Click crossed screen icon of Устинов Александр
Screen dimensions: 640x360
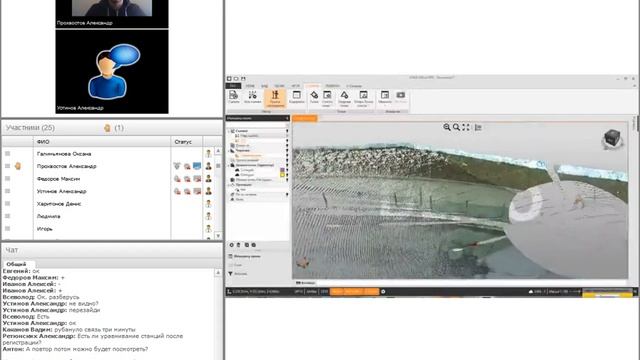197,191
